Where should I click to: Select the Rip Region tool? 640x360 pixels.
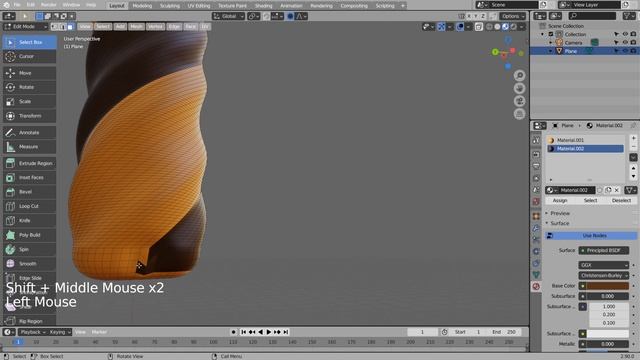click(x=29, y=321)
